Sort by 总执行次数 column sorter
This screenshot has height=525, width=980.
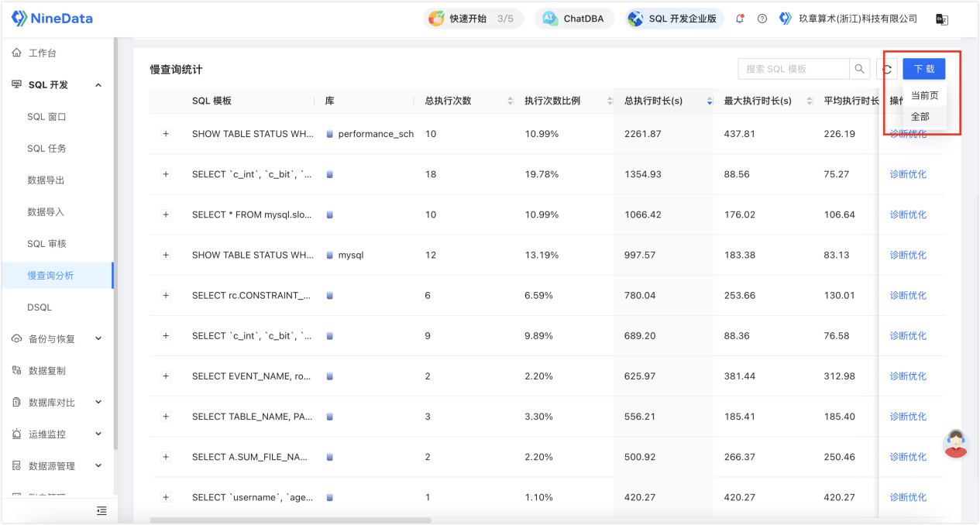(510, 101)
